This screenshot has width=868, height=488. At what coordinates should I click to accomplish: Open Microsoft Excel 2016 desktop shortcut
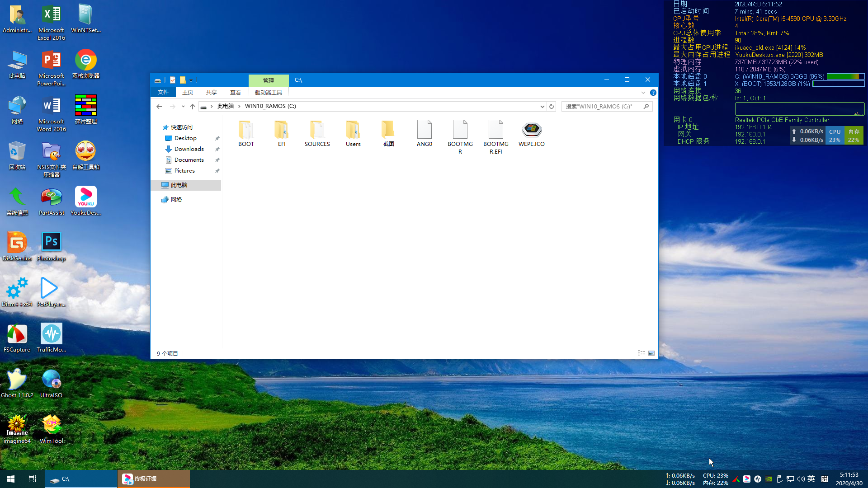pos(52,23)
